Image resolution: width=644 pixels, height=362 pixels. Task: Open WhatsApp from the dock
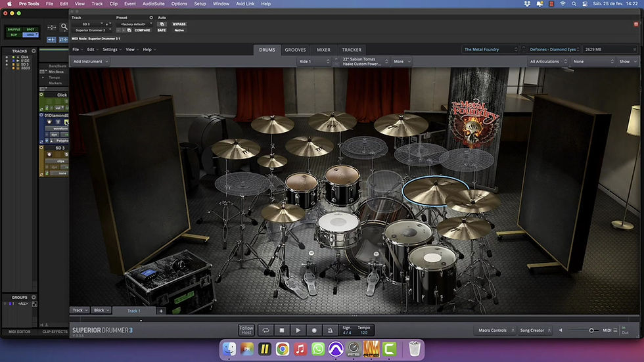[318, 350]
